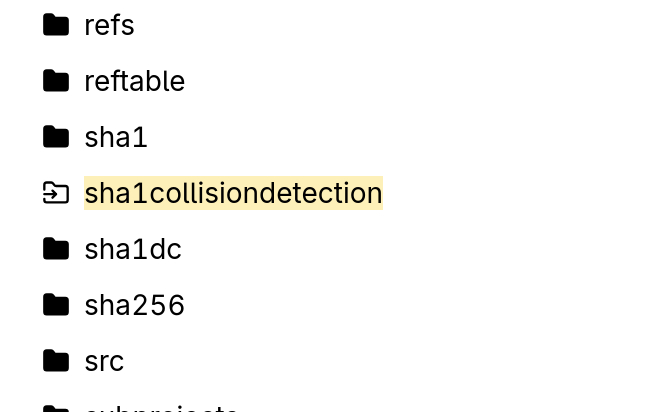Open the refs directory

[109, 25]
